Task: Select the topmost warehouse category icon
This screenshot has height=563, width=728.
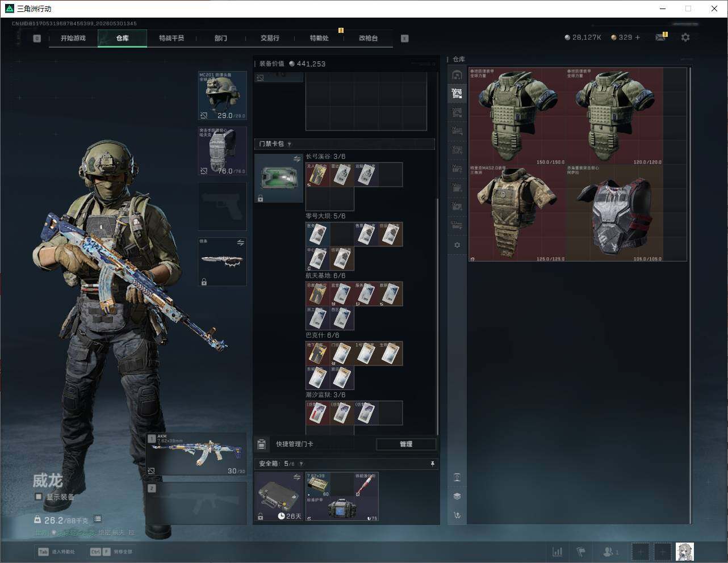Action: tap(457, 75)
